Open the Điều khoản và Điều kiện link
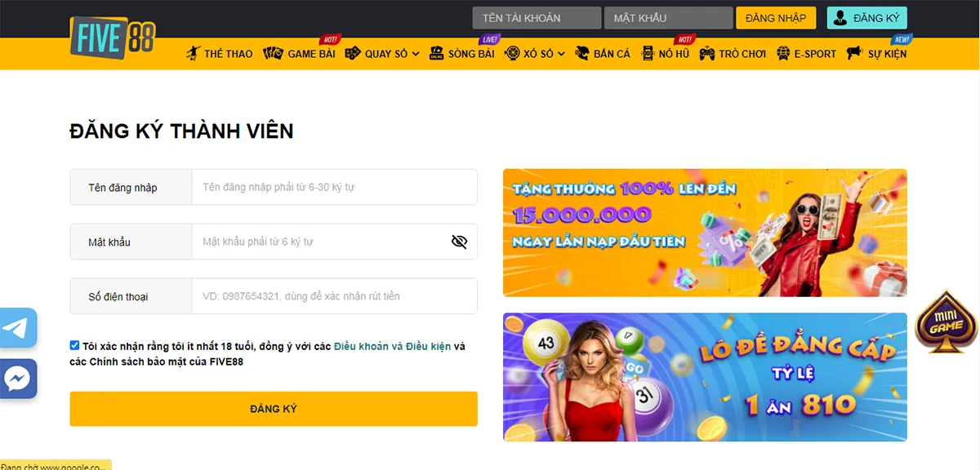Viewport: 980px width, 470px height. [x=393, y=346]
